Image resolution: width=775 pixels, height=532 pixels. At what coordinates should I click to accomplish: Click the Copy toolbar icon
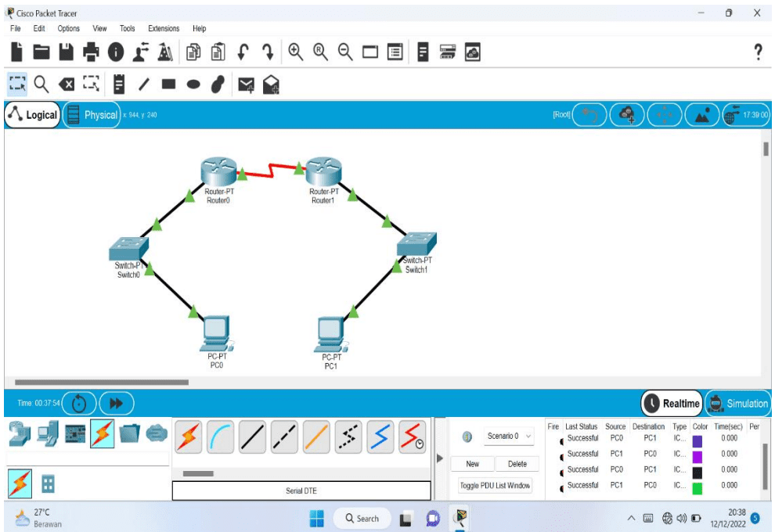pyautogui.click(x=193, y=52)
